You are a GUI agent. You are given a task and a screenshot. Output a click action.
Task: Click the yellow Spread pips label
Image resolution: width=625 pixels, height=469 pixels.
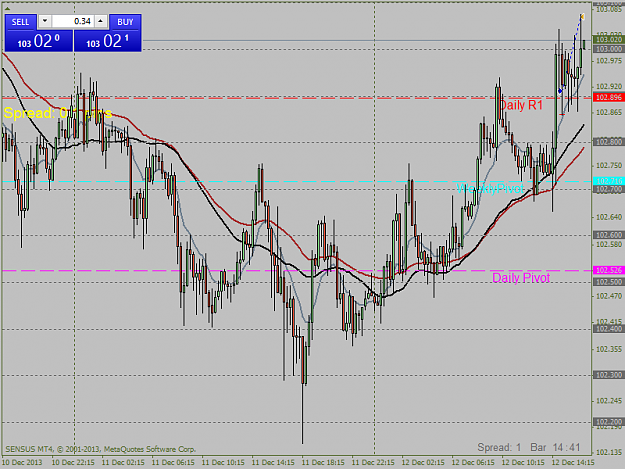pyautogui.click(x=58, y=113)
